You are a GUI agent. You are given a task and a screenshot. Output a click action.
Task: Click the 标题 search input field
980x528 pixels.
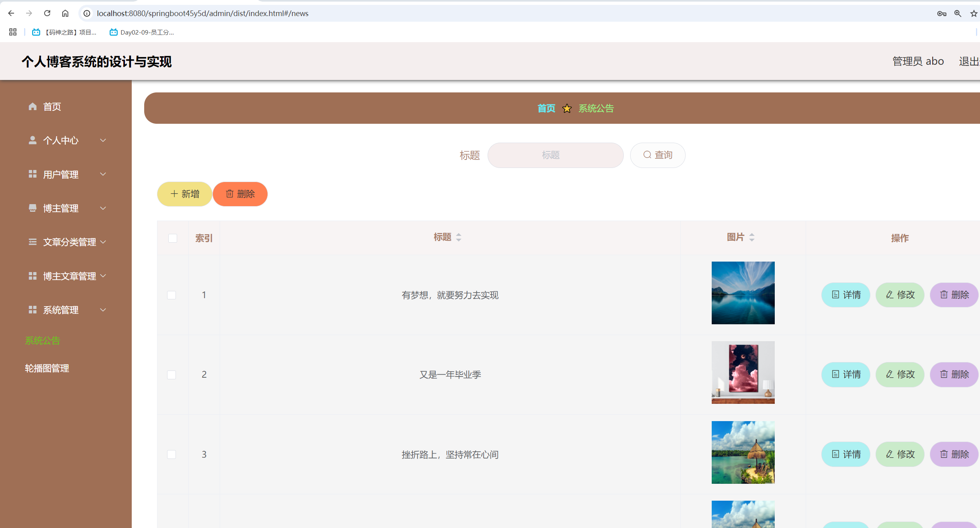pos(555,155)
